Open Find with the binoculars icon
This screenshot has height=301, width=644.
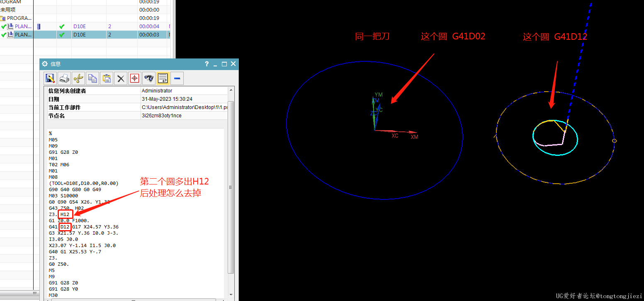pyautogui.click(x=149, y=78)
